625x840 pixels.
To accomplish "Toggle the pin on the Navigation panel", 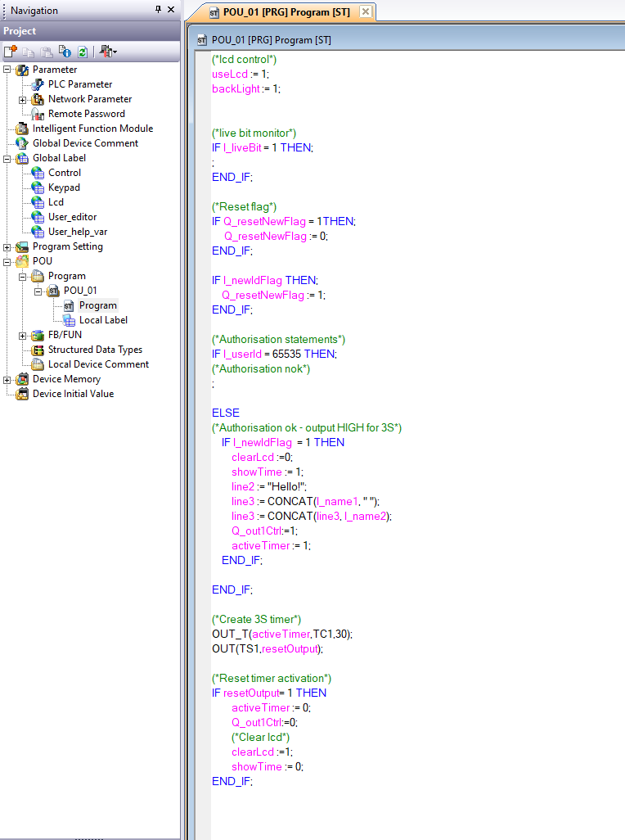I will tap(158, 9).
